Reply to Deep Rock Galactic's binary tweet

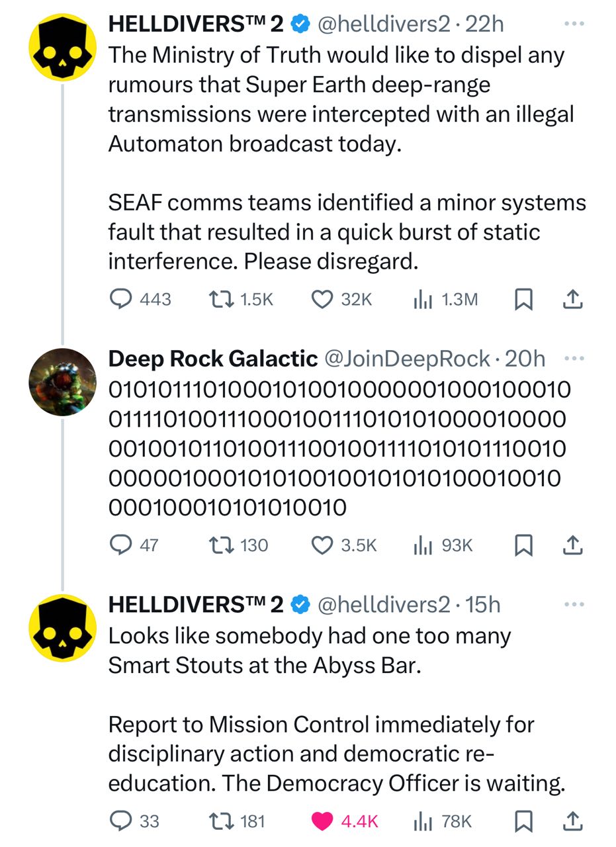pyautogui.click(x=120, y=545)
